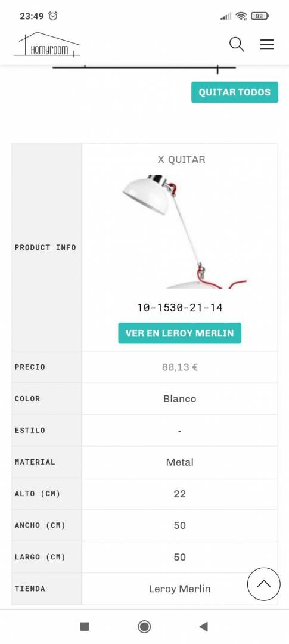This screenshot has width=289, height=644.
Task: Click the left slider tick handle
Action: coord(85,66)
